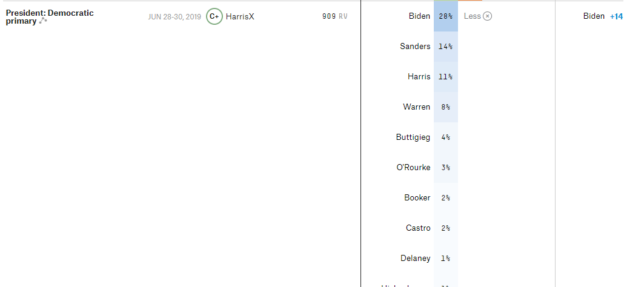Click Warren's 8% result cell
Image resolution: width=644 pixels, height=287 pixels.
click(445, 107)
